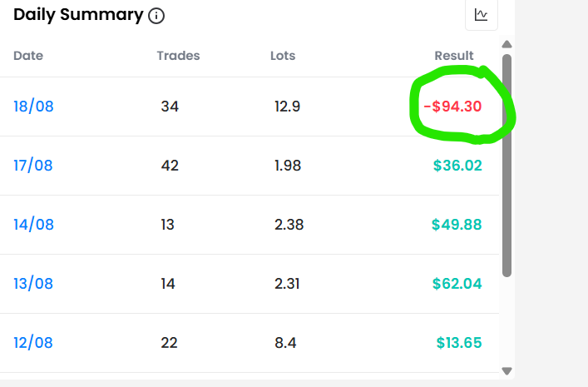The image size is (588, 387).
Task: Click the Daily Summary info icon
Action: 156,16
